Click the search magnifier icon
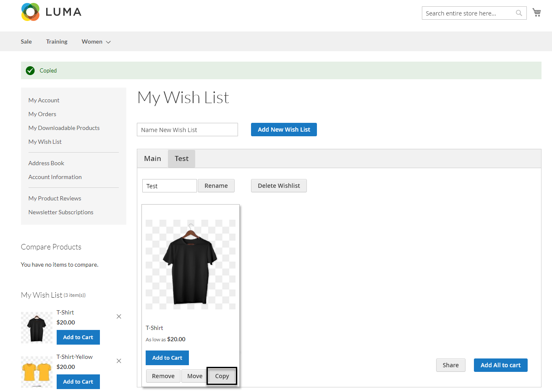The height and width of the screenshot is (392, 552). pyautogui.click(x=519, y=13)
